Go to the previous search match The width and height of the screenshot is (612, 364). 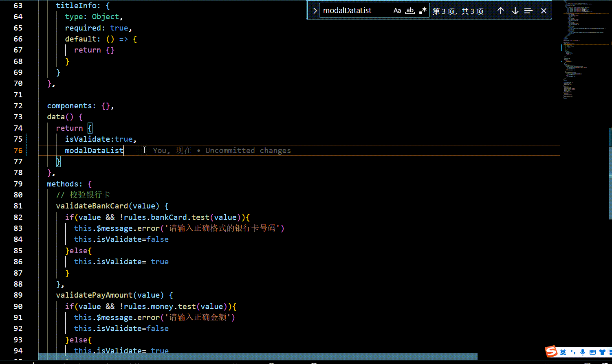pyautogui.click(x=501, y=11)
